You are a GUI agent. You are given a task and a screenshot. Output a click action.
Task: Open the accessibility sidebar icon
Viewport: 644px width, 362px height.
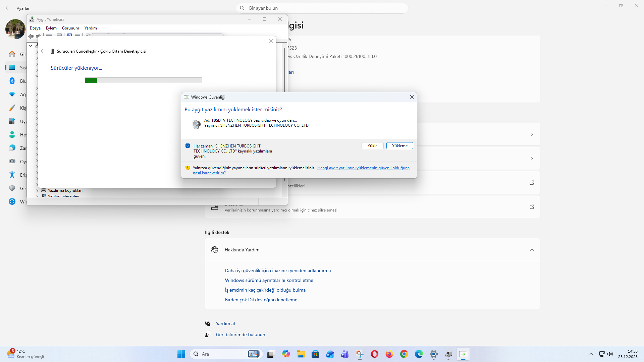click(12, 175)
